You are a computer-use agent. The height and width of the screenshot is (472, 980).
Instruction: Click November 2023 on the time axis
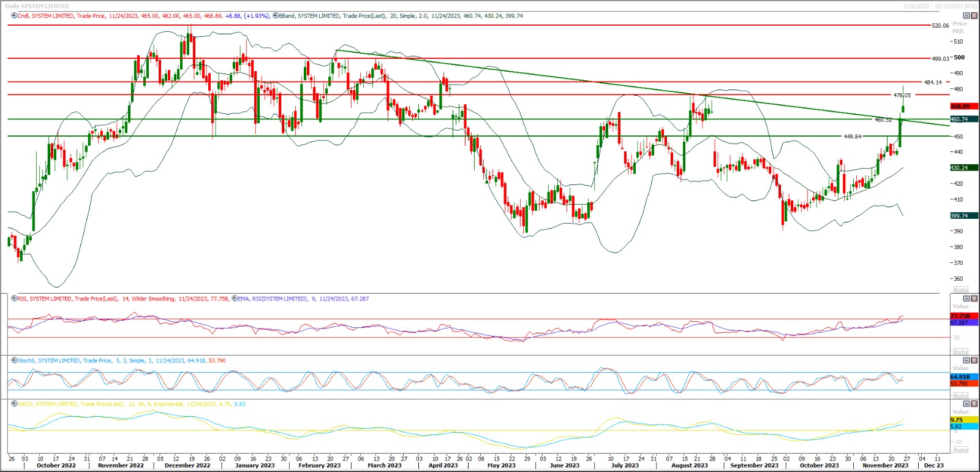885,465
